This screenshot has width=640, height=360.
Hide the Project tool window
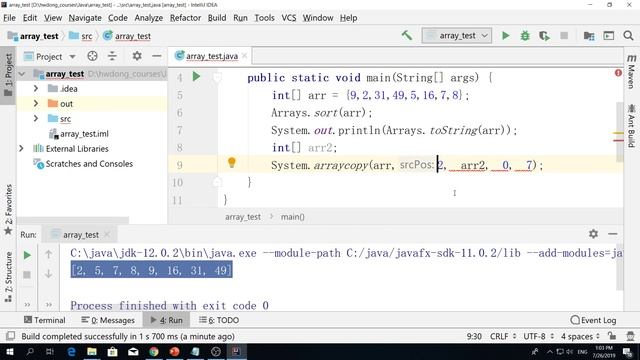pos(157,56)
